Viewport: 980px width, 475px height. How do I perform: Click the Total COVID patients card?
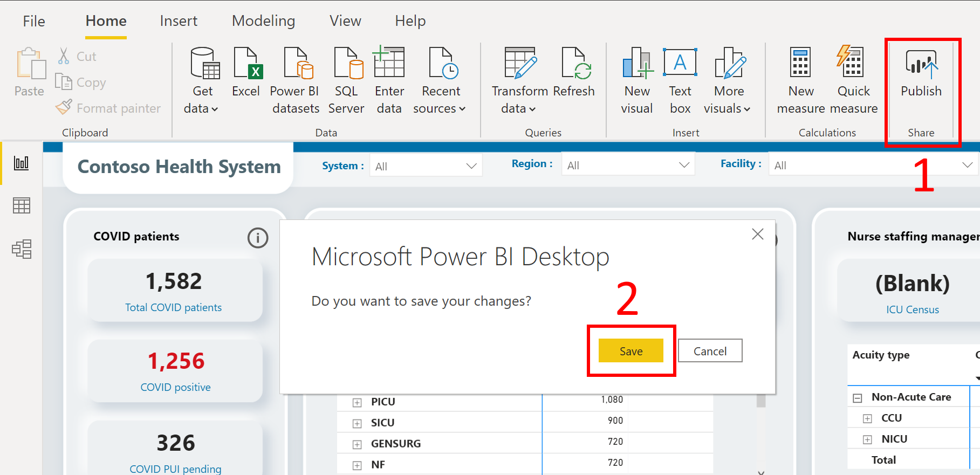coord(175,290)
